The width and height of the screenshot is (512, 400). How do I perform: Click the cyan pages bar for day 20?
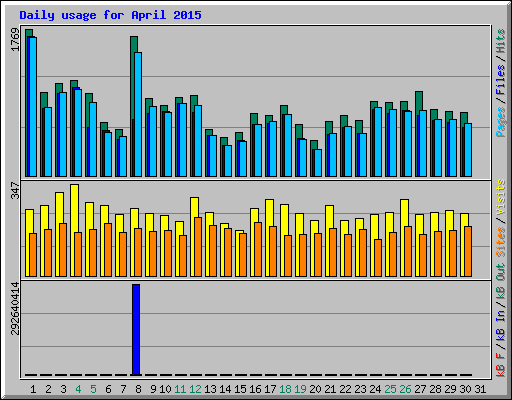pos(318,163)
